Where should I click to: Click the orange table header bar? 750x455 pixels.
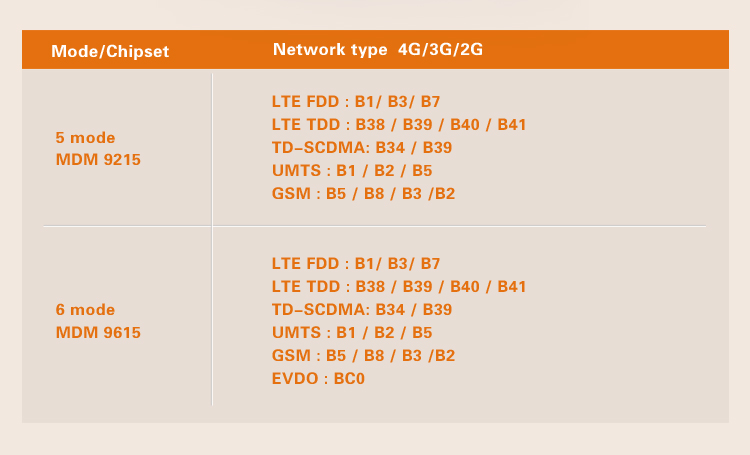pos(375,49)
